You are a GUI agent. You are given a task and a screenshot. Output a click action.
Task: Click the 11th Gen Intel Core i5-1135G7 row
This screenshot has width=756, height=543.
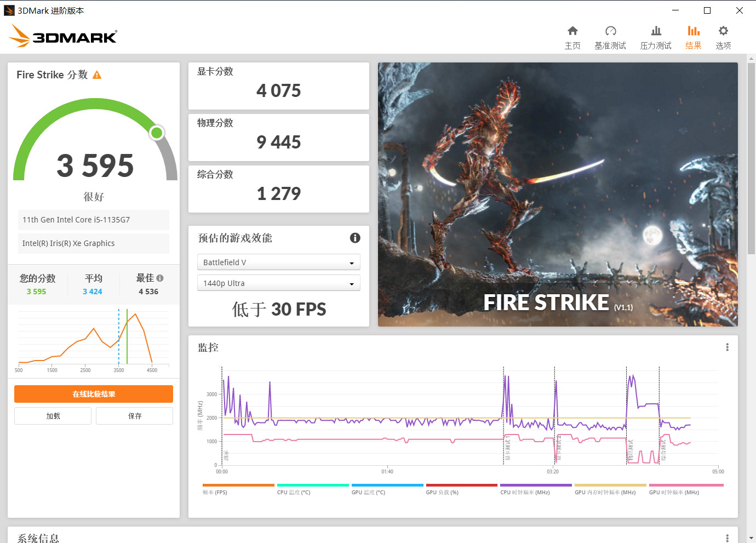pos(94,220)
